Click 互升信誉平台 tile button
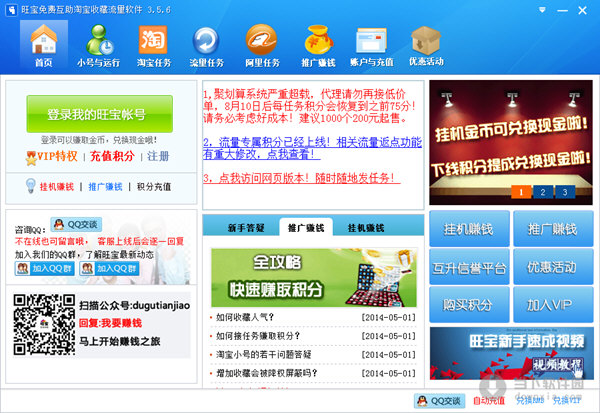The height and width of the screenshot is (413, 600). [x=469, y=267]
